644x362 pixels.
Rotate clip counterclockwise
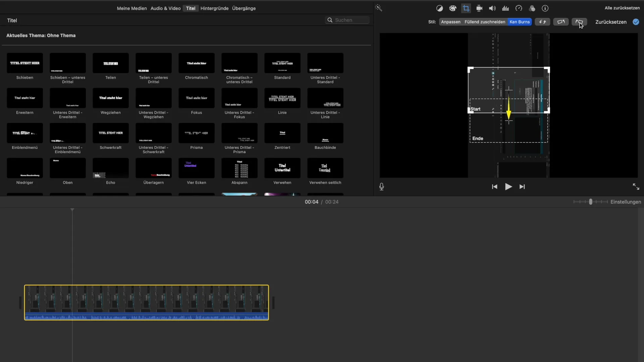click(561, 22)
